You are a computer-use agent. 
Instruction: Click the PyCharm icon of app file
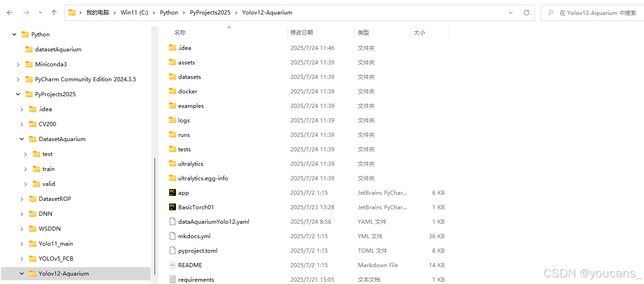173,192
